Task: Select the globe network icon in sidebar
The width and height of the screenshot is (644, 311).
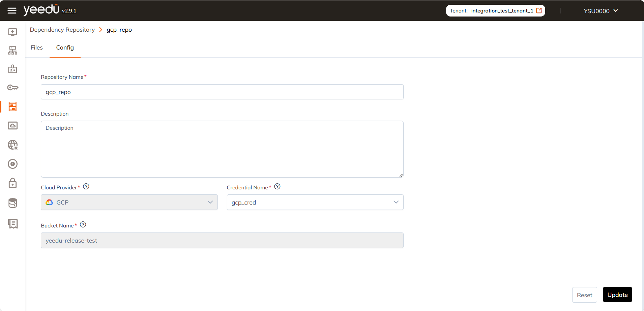Action: click(x=12, y=145)
